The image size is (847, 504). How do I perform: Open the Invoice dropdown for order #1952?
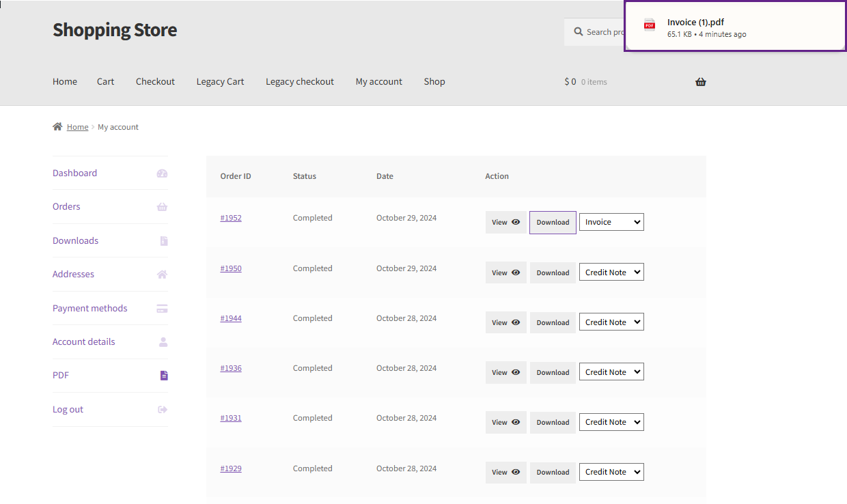tap(611, 222)
